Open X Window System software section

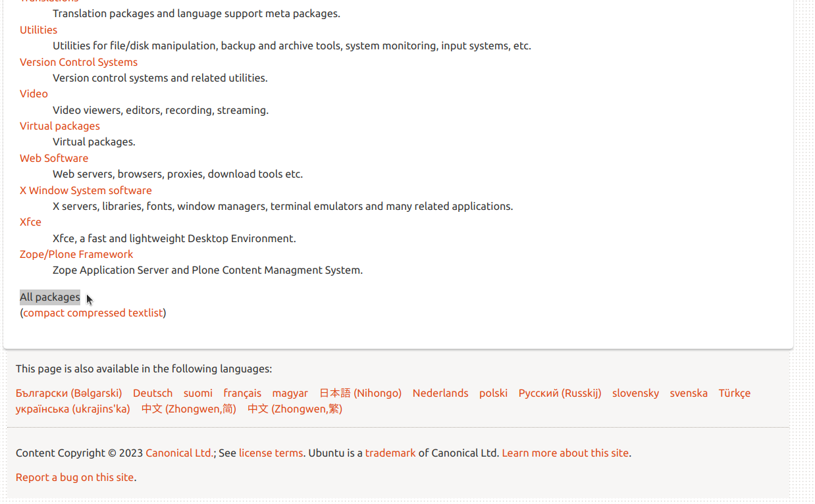tap(86, 190)
